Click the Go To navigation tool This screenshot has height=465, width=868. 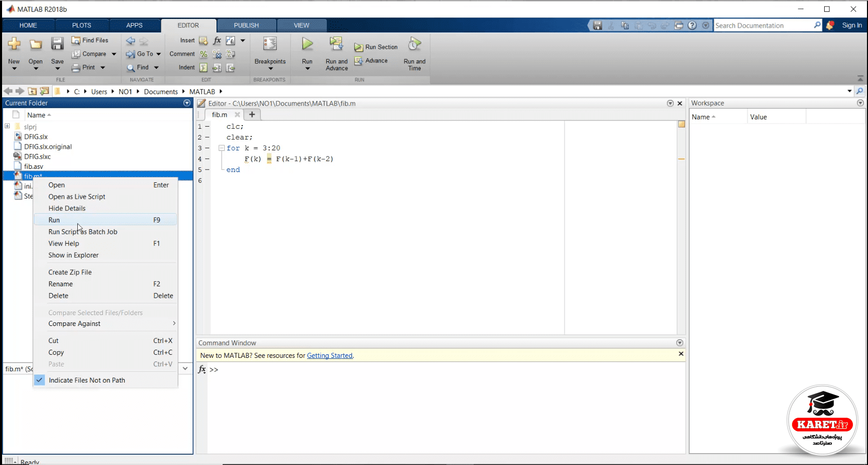(x=140, y=54)
